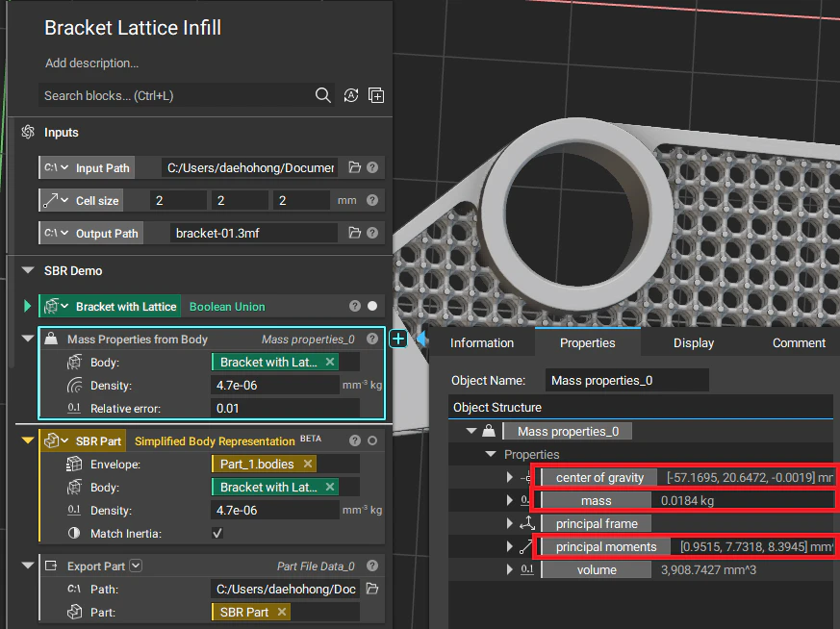Screen dimensions: 840x629
Task: Open Output Path type dropdown
Action: tap(57, 233)
